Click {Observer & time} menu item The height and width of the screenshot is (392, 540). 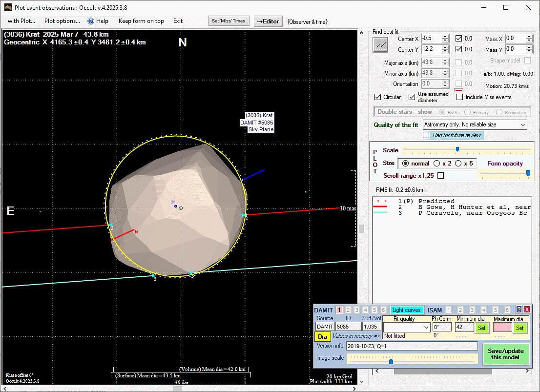(x=308, y=21)
